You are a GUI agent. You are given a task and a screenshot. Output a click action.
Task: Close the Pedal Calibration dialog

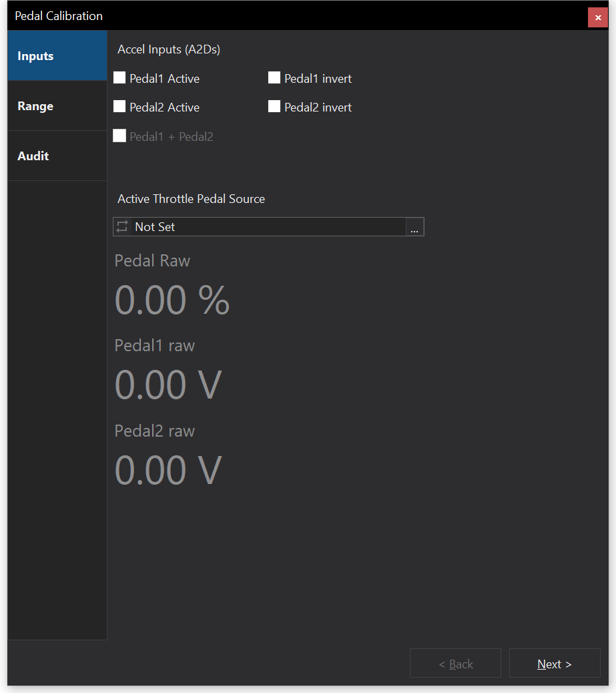597,17
